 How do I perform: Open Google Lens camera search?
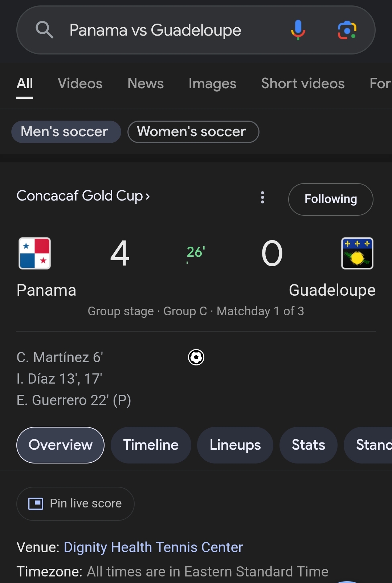[x=347, y=30]
